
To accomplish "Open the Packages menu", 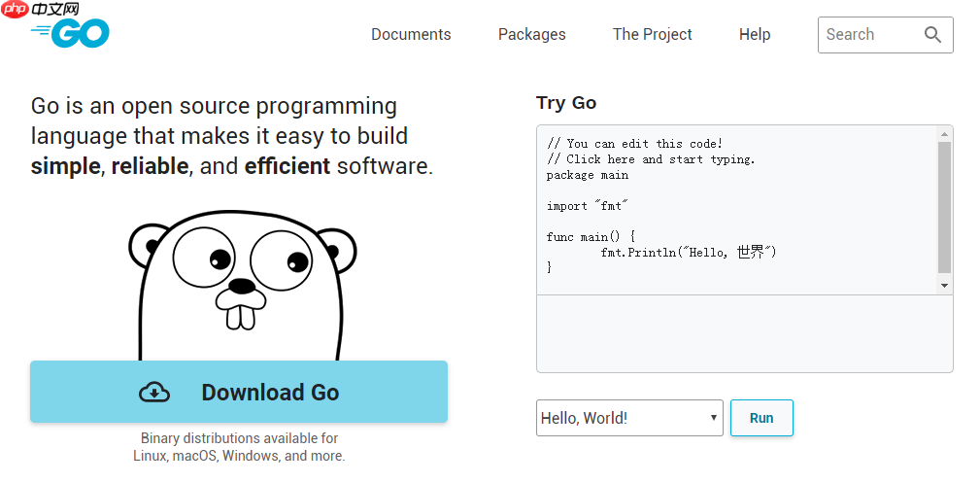I will point(532,34).
